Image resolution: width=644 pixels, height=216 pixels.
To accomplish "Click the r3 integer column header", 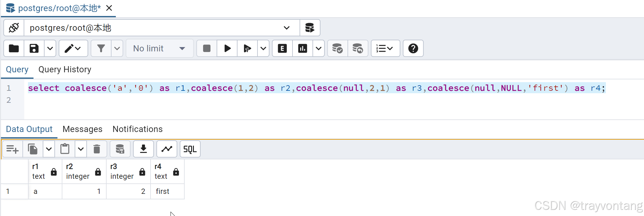I will coord(128,171).
